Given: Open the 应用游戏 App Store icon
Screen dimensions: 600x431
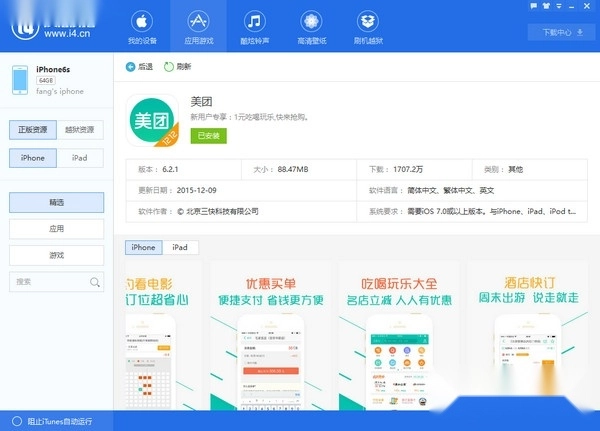Looking at the screenshot, I should pos(198,21).
